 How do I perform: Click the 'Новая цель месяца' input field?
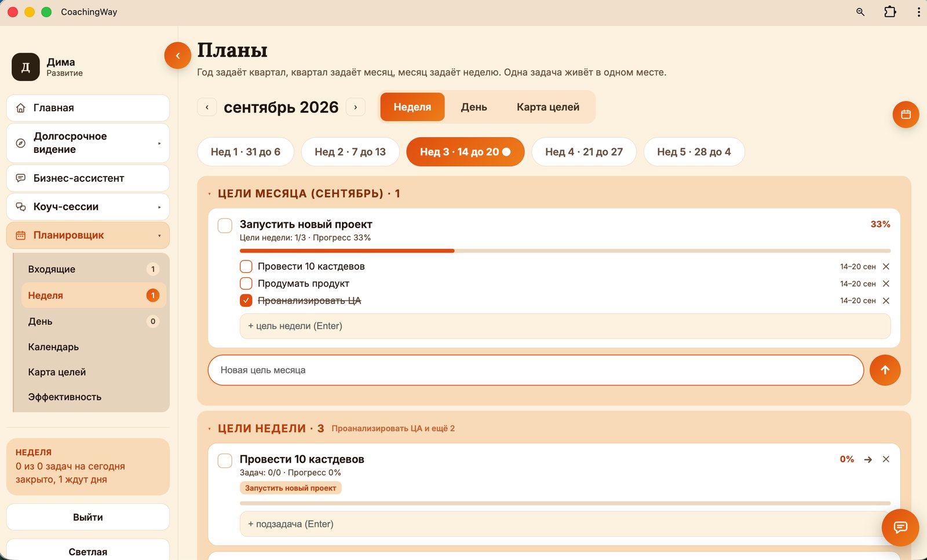point(536,370)
